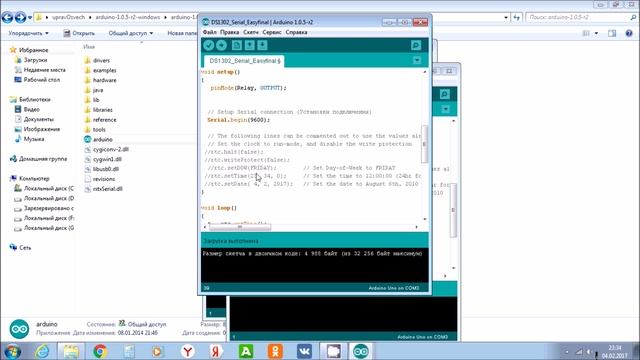Open the Справка menu
Viewport: 640px width, 360px height.
coord(296,32)
